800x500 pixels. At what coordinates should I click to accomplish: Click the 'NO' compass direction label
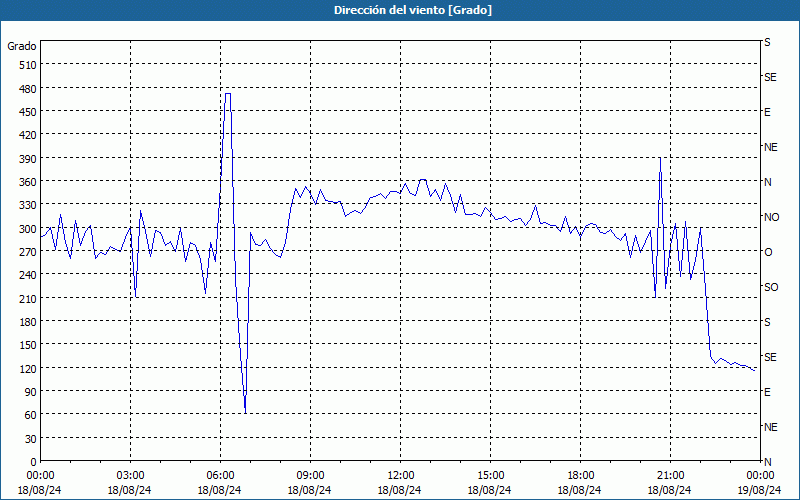click(772, 217)
